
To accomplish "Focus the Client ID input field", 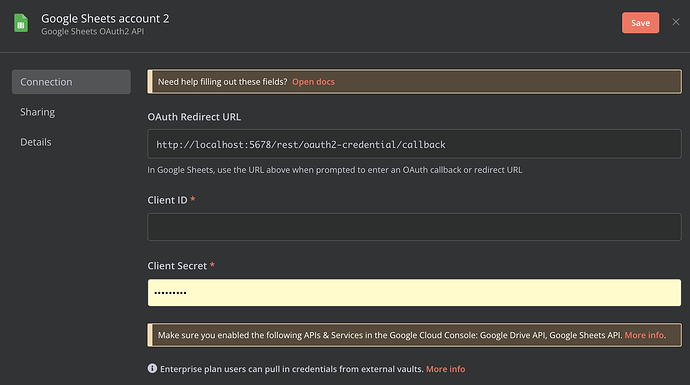I will point(414,227).
